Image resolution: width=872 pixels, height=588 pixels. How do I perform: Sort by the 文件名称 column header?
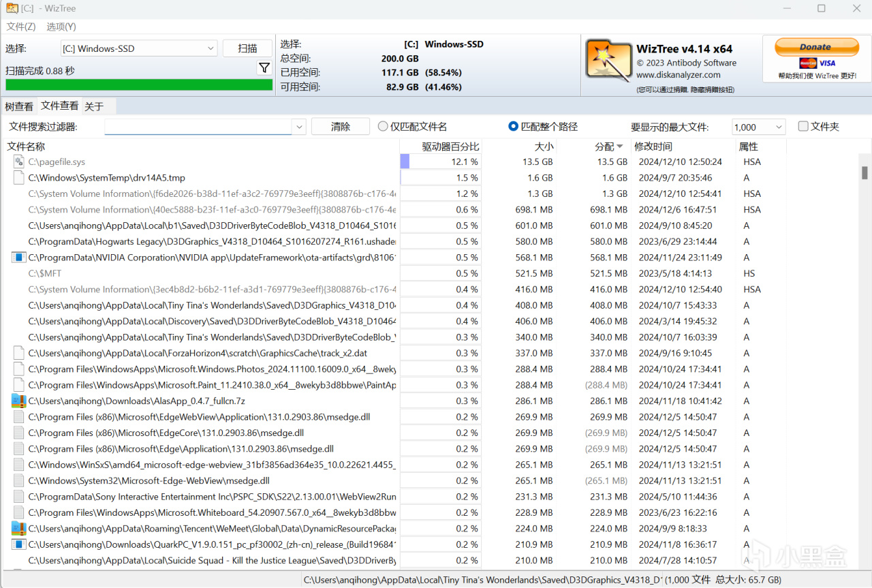click(26, 146)
